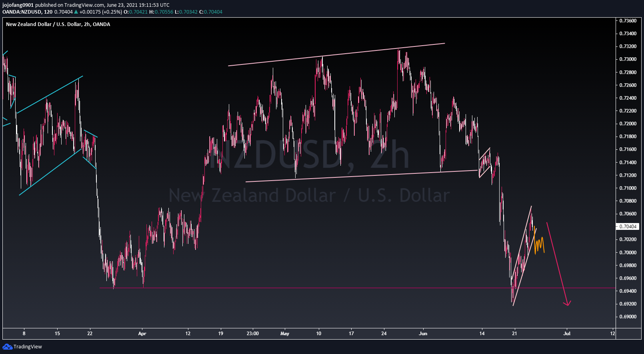Click the author name jojofang0901
This screenshot has width=644, height=354.
click(18, 5)
